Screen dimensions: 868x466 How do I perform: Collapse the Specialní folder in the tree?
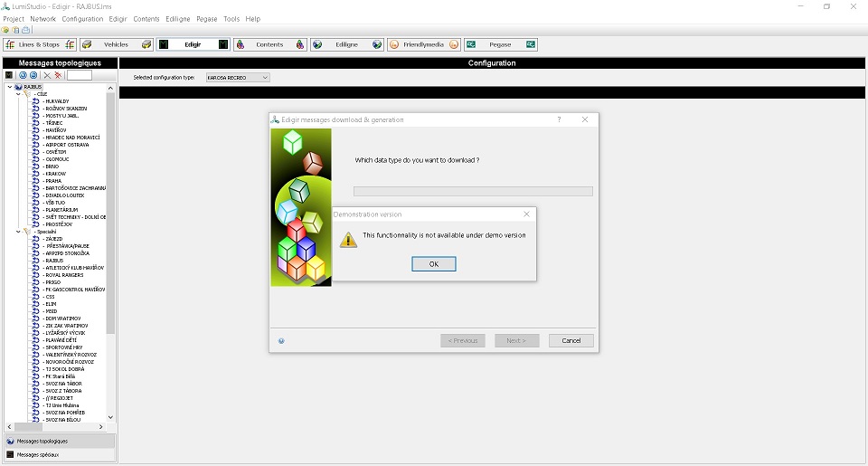(18, 232)
